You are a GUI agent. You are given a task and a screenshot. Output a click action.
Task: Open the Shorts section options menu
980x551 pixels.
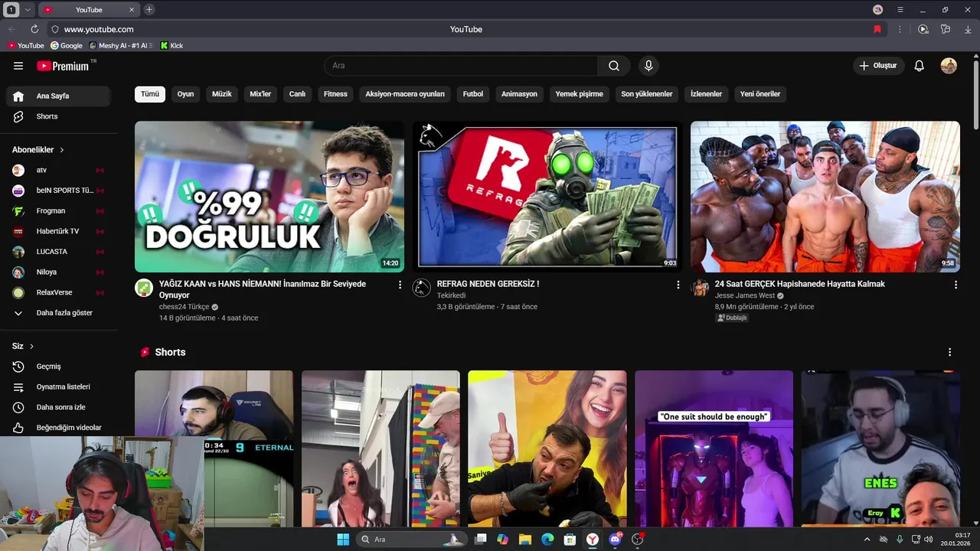949,352
